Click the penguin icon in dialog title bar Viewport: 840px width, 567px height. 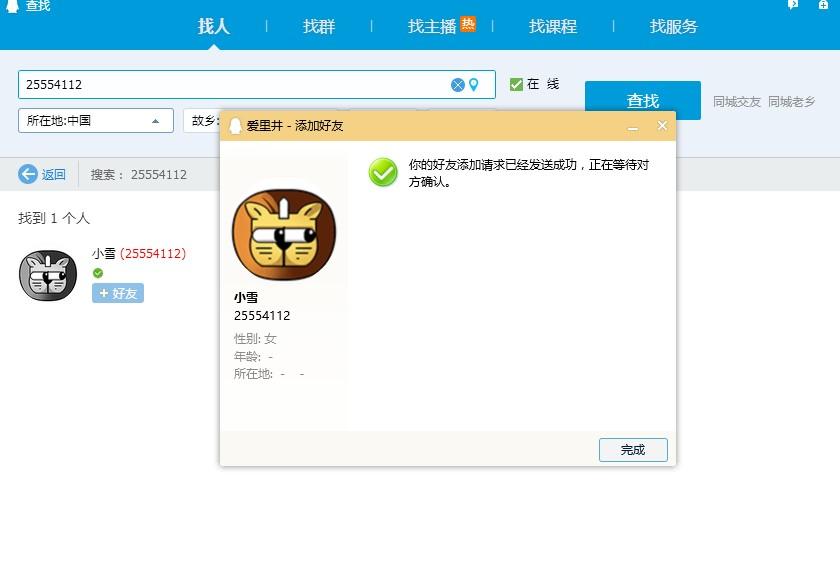pyautogui.click(x=235, y=126)
